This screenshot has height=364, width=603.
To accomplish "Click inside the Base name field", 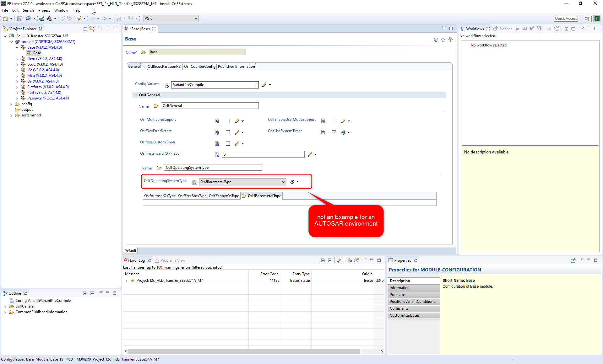I will pos(197,52).
